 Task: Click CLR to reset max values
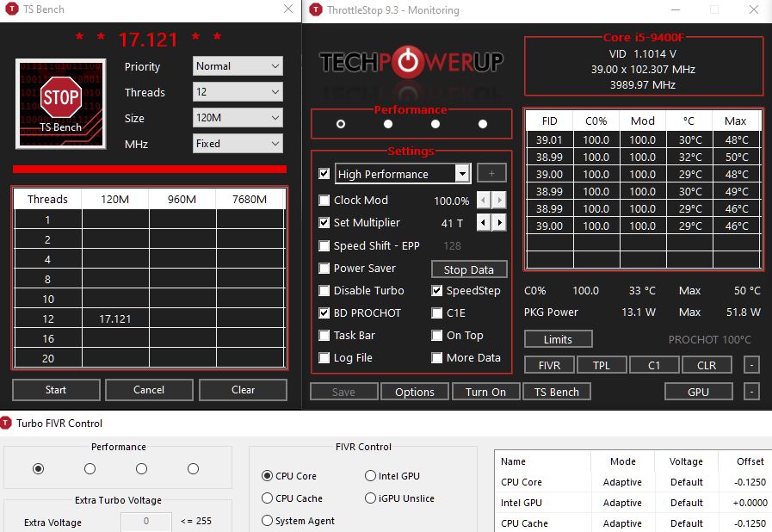(707, 365)
